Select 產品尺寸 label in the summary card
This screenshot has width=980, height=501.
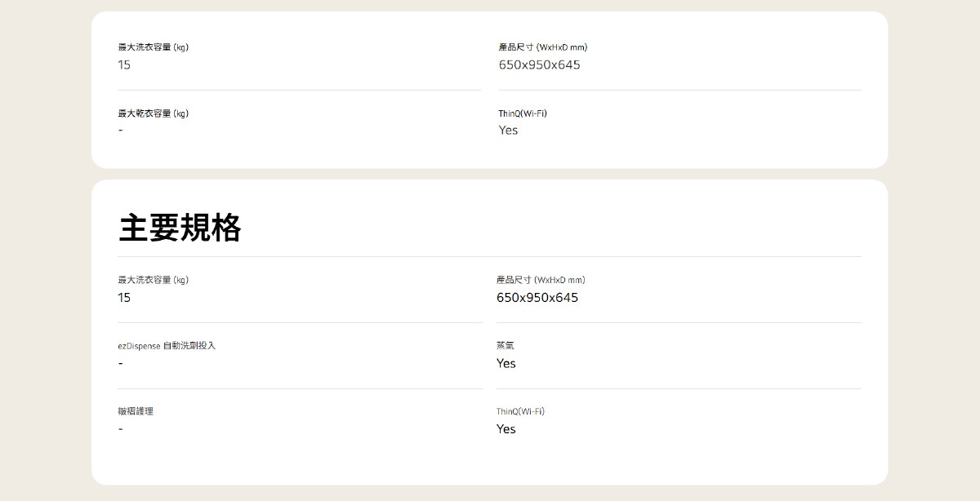tap(543, 47)
